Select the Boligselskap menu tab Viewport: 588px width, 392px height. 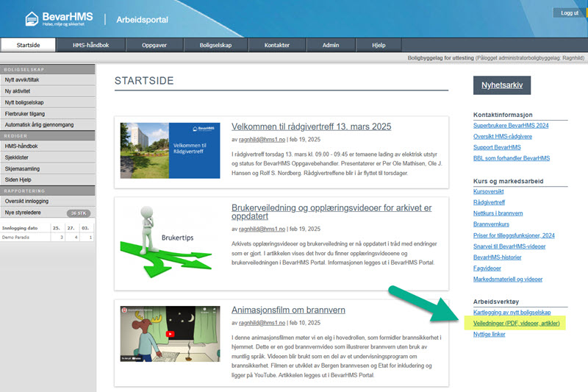point(215,45)
